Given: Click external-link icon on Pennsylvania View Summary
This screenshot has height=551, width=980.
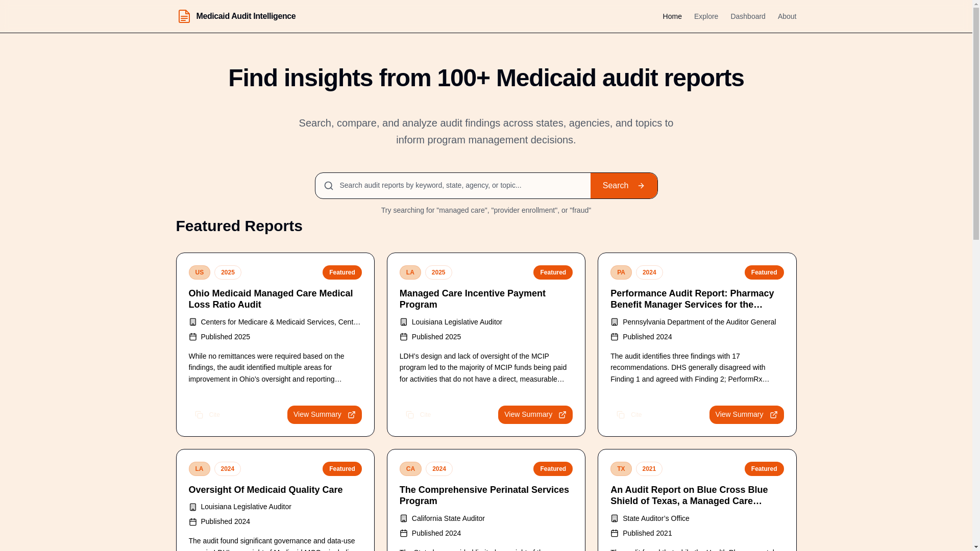Looking at the screenshot, I should [774, 415].
